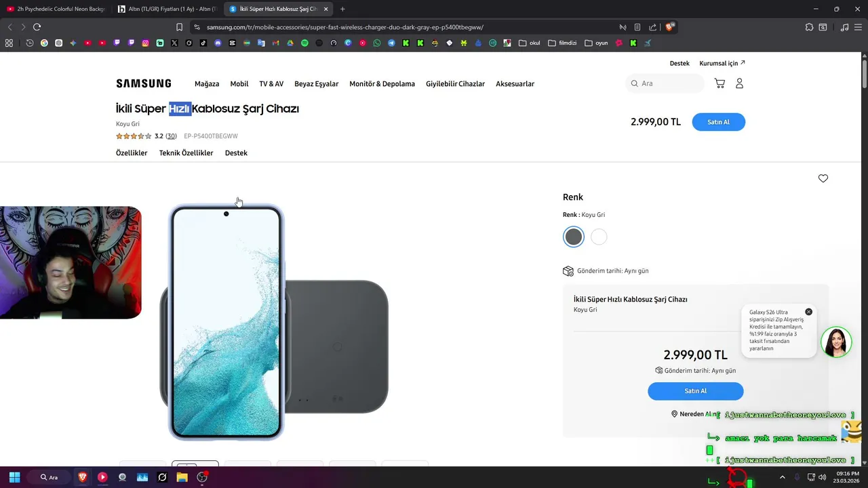Open Aksesuarlar menu

pos(515,84)
